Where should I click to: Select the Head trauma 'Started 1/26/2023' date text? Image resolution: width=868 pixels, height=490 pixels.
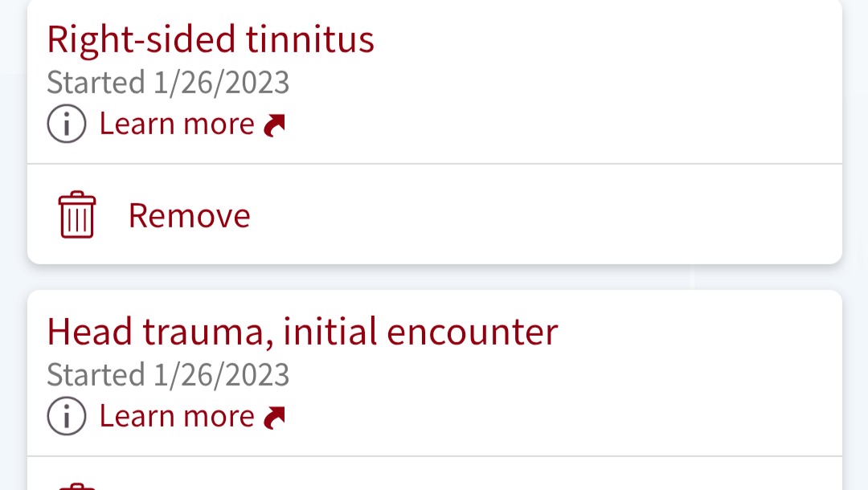tap(168, 375)
